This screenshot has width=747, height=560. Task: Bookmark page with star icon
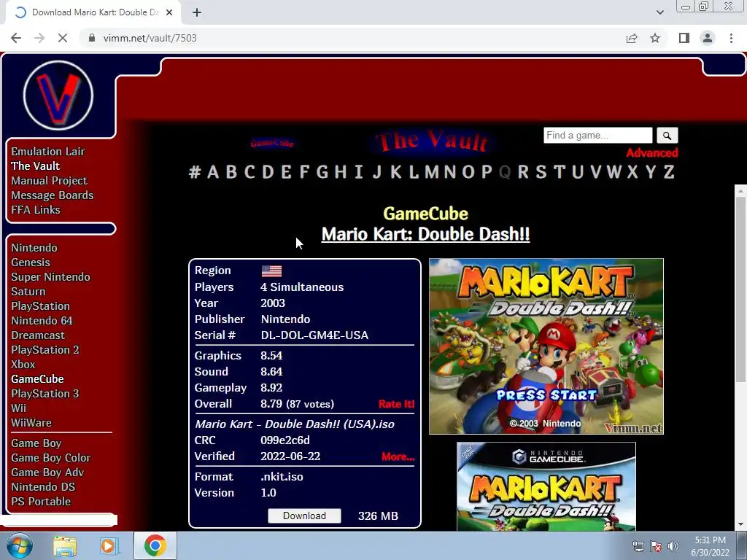tap(655, 38)
